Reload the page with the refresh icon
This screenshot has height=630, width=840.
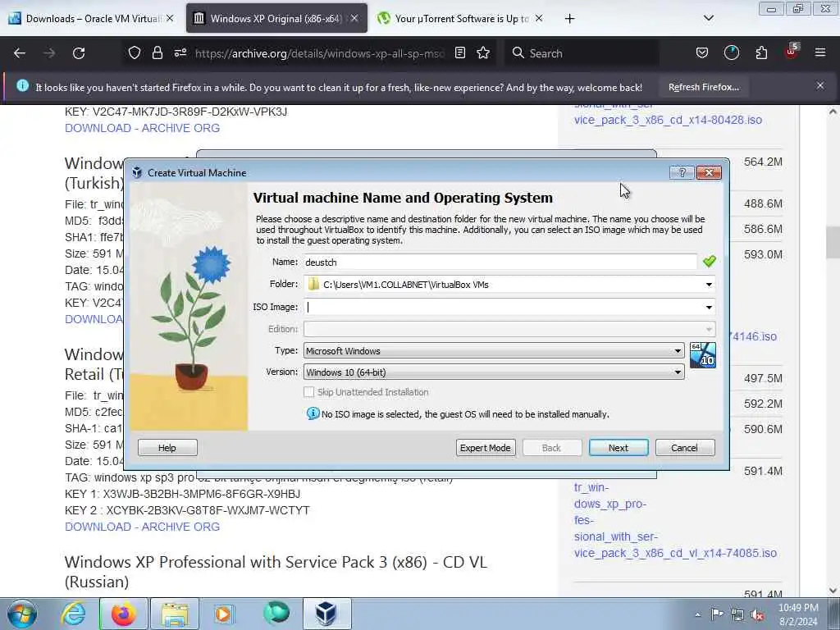tap(79, 53)
